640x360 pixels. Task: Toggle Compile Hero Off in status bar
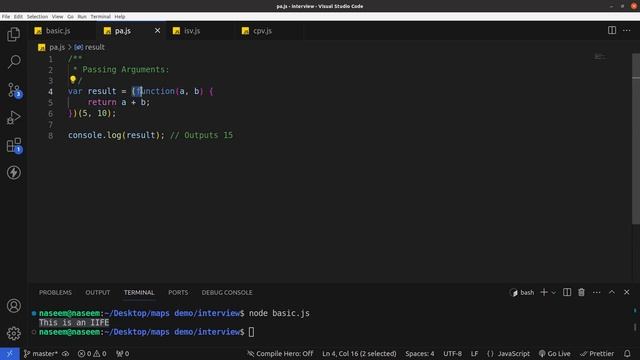(x=280, y=353)
